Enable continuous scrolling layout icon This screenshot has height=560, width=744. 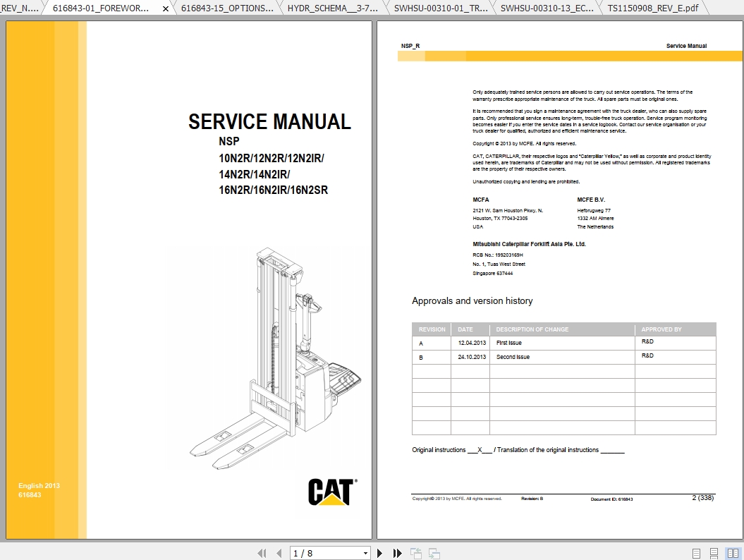click(714, 553)
